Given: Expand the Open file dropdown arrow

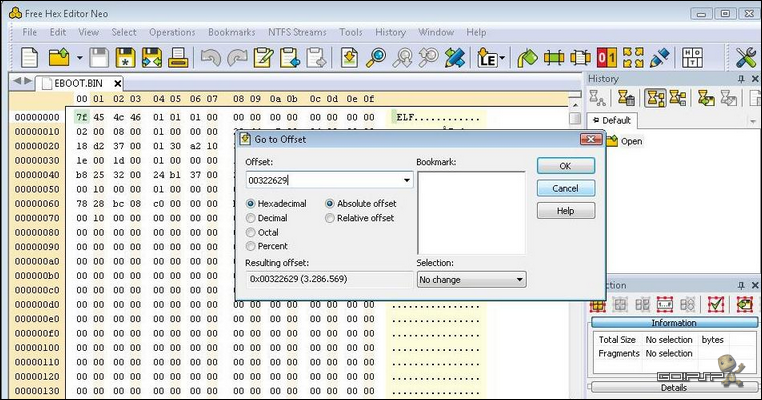Looking at the screenshot, I should (x=80, y=58).
